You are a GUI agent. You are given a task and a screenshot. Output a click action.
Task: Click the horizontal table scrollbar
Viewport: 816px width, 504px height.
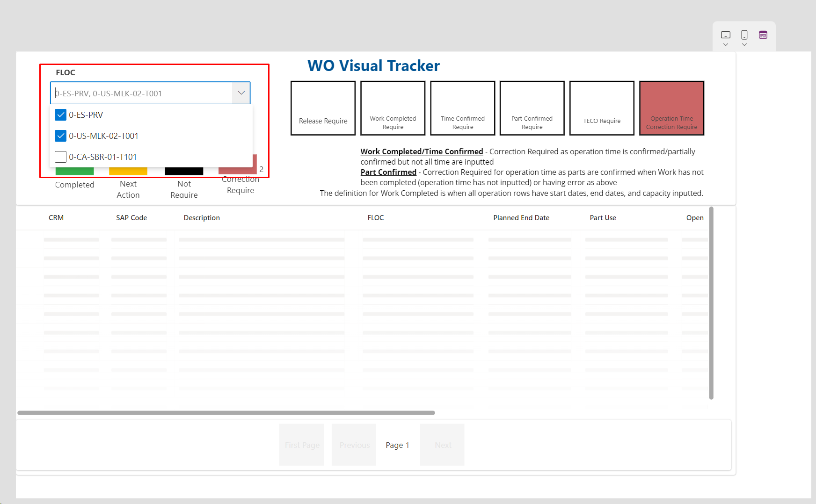point(226,412)
